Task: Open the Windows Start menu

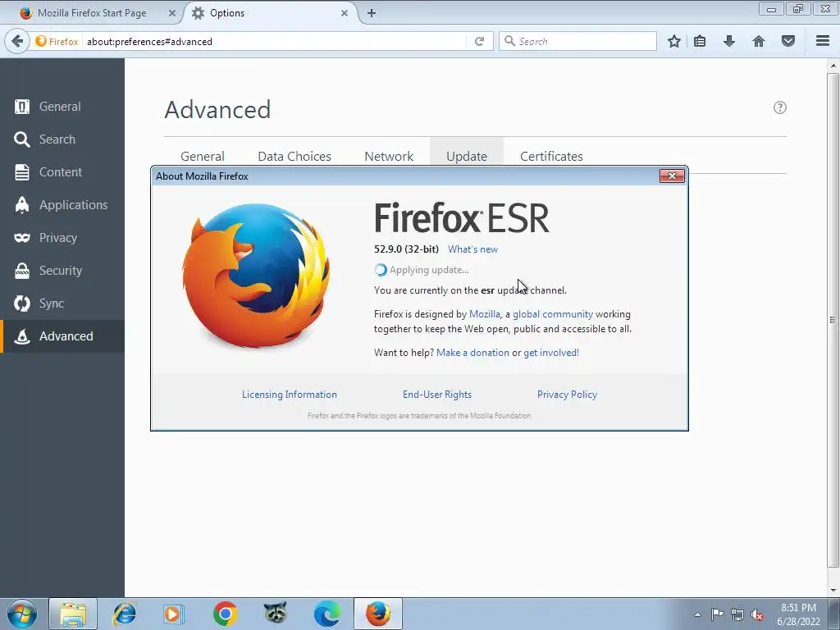Action: (22, 614)
